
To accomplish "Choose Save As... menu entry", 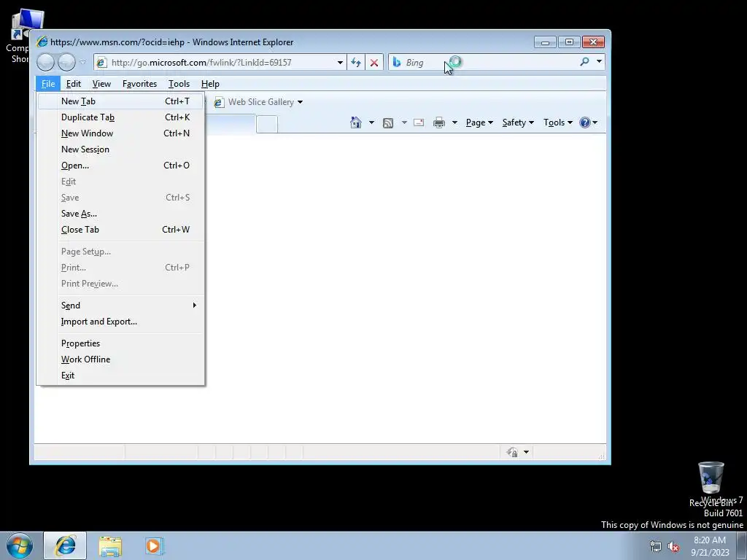I will pos(120,214).
